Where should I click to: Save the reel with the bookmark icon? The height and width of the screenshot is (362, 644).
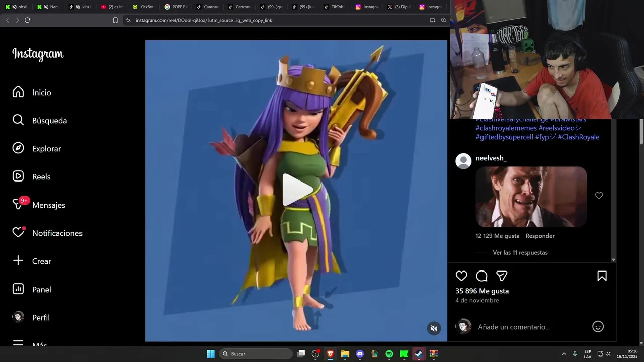[x=602, y=276]
